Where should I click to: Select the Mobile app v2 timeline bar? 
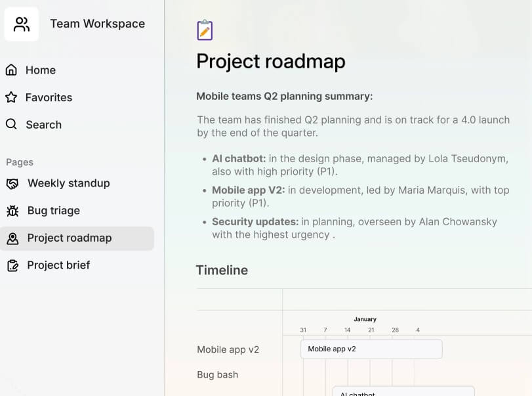point(371,349)
